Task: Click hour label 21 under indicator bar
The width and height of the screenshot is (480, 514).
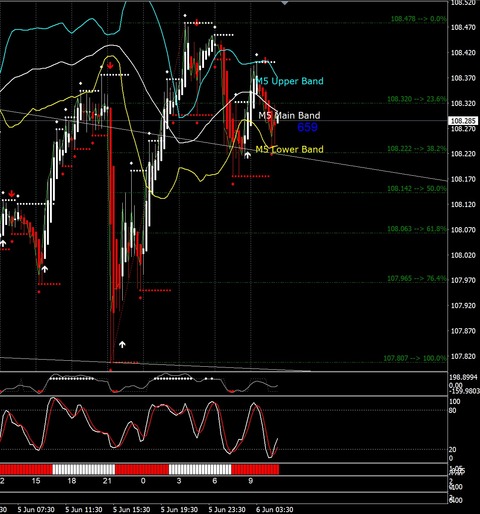Action: click(x=107, y=481)
